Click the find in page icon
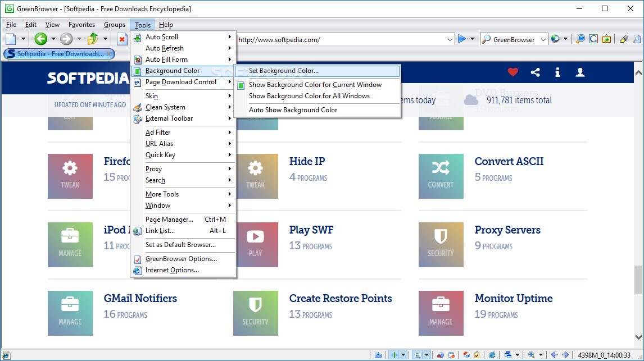 637,39
